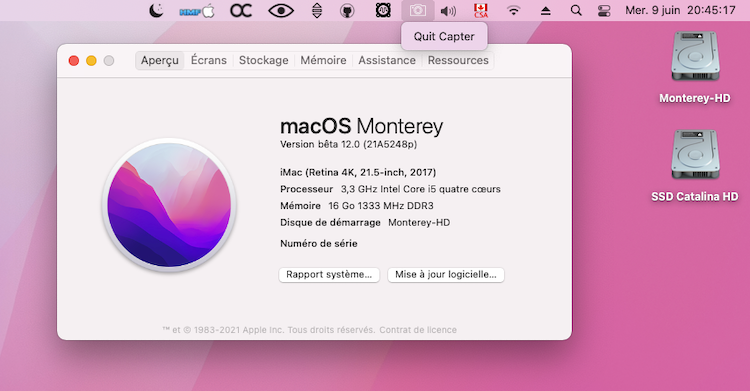
Task: Click the macOS Monterey title
Action: point(362,126)
